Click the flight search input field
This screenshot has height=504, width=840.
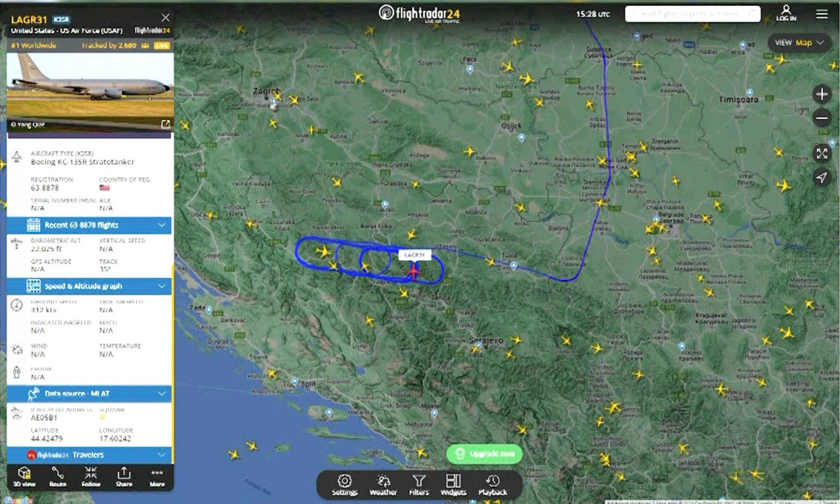tap(692, 14)
